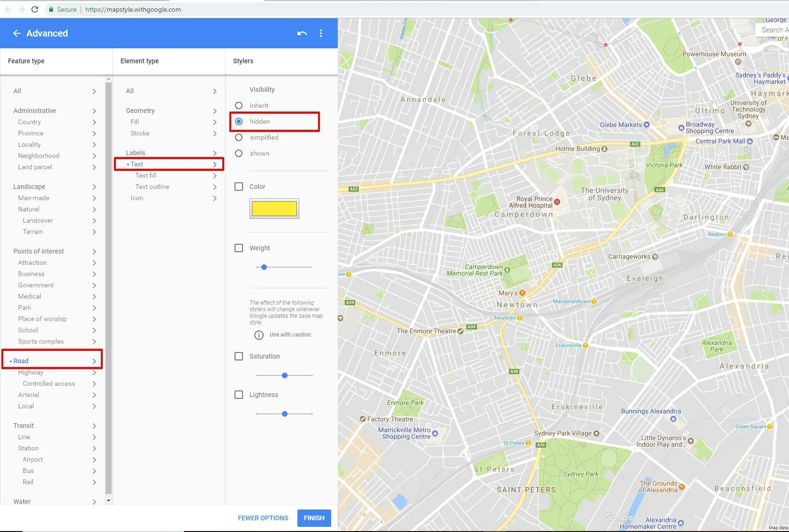This screenshot has height=532, width=789.
Task: Enable the Saturation checkbox
Action: 239,356
